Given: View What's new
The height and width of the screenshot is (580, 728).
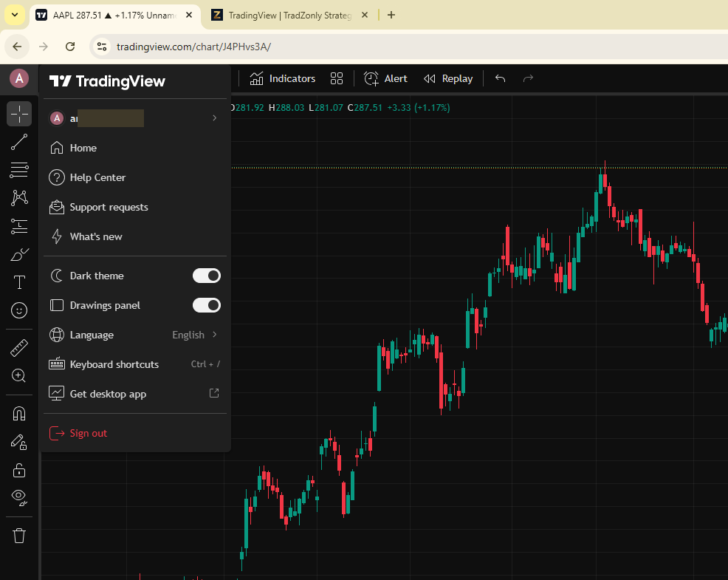Looking at the screenshot, I should 134,236.
